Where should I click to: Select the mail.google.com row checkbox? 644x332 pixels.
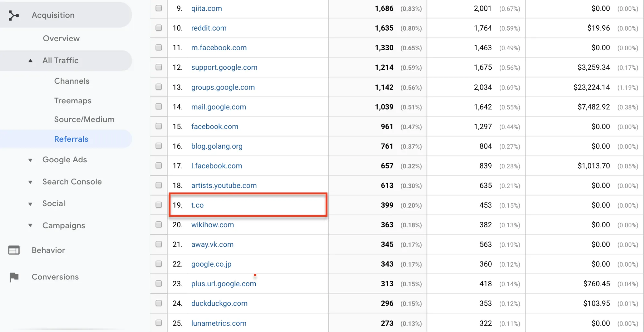[159, 106]
